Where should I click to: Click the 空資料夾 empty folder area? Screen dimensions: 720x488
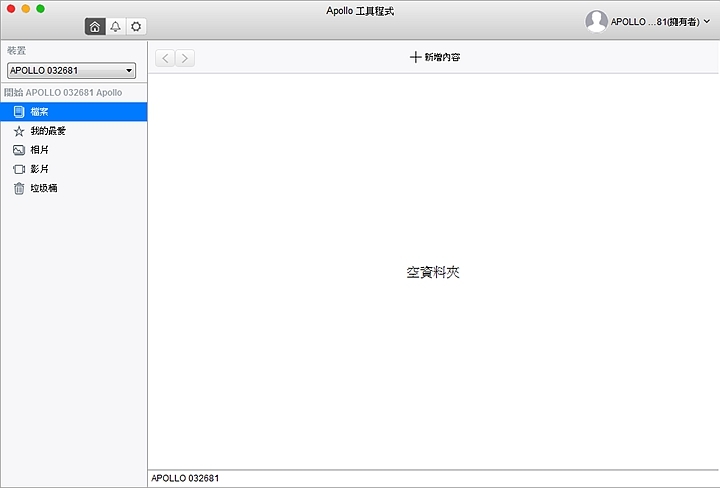433,272
